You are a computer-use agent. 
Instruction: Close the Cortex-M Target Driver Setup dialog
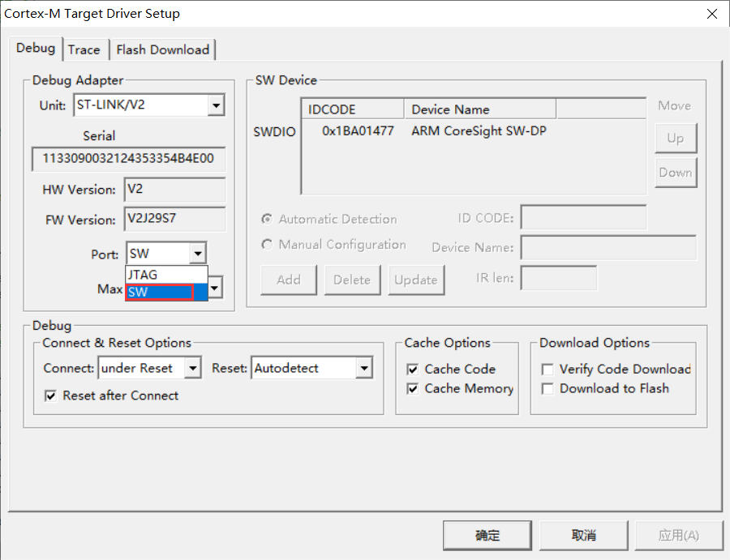[x=712, y=14]
